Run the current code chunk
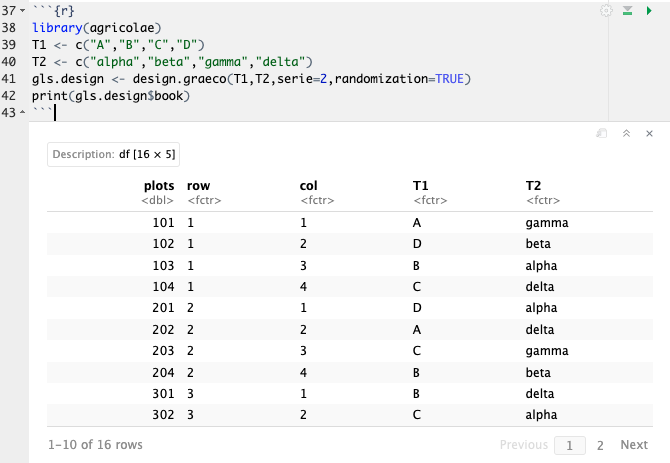The image size is (670, 463). pyautogui.click(x=650, y=10)
